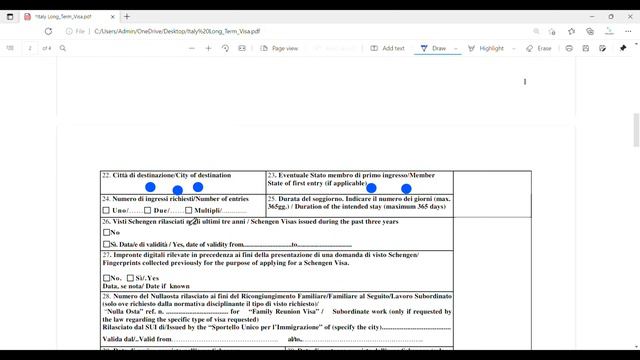
Task: Select the Highlight tool
Action: pos(486,48)
